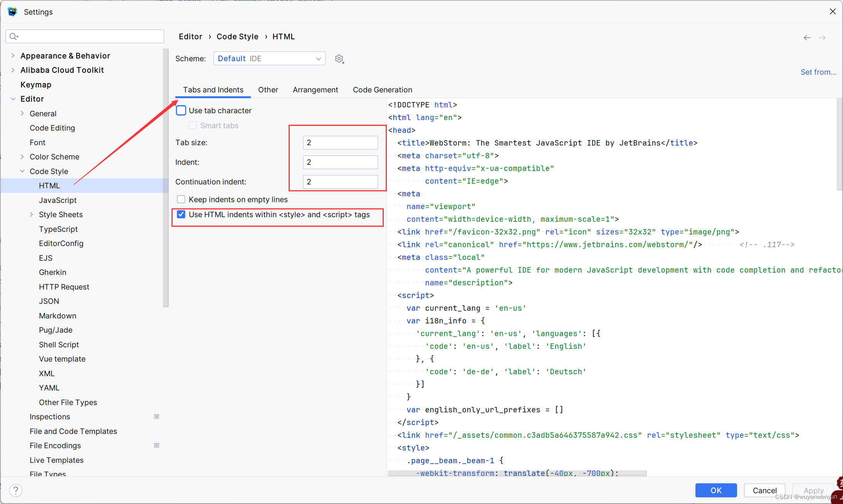Focus the settings search box
This screenshot has height=504, width=843.
tap(85, 36)
